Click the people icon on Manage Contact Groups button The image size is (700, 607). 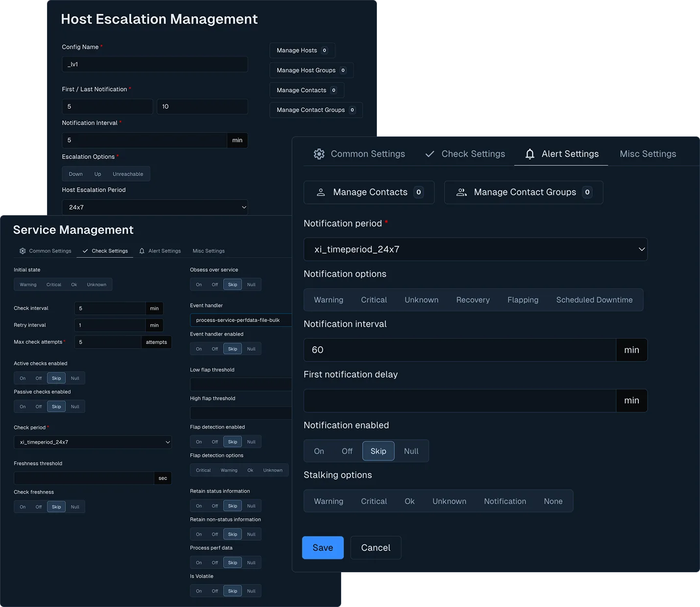point(462,192)
